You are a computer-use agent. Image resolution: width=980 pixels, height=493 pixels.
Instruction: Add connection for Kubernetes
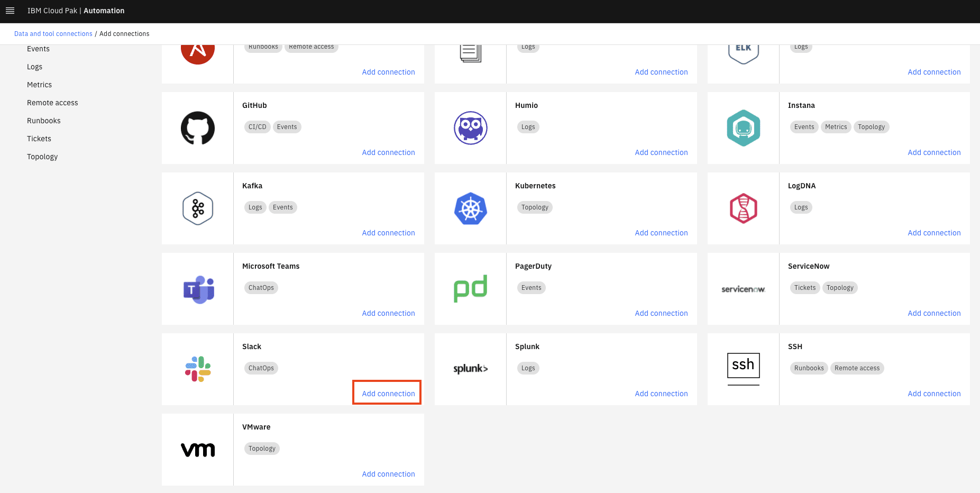pos(662,233)
